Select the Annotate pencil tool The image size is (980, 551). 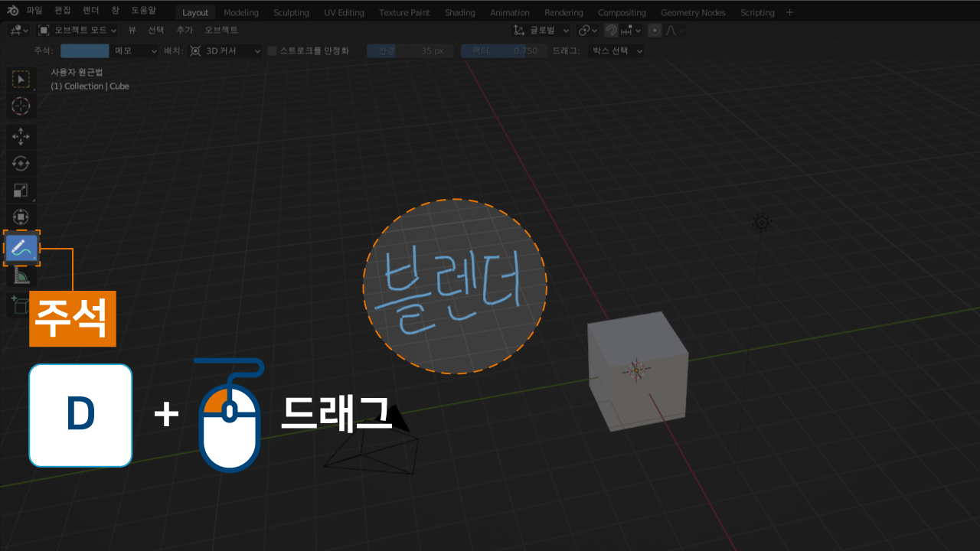[x=21, y=247]
